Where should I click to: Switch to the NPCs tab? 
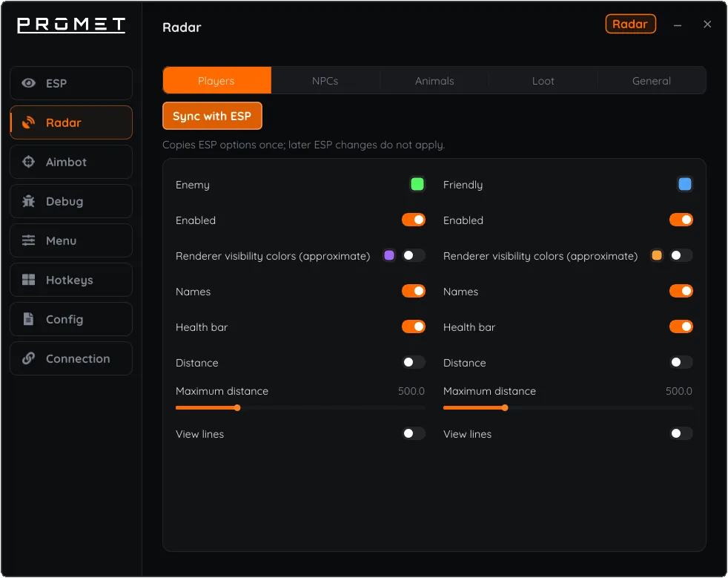pos(325,80)
